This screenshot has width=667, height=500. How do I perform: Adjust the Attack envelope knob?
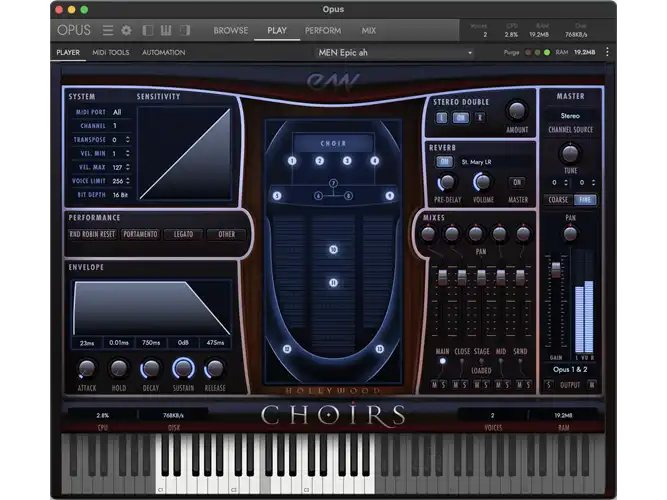(x=86, y=369)
